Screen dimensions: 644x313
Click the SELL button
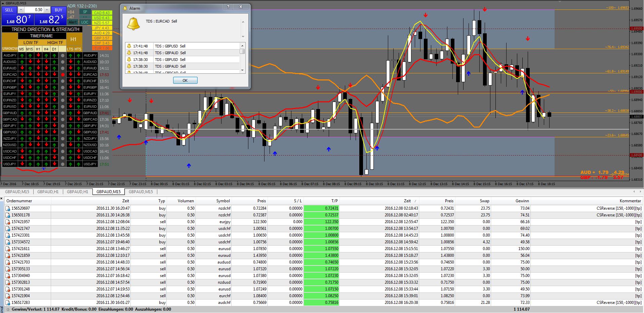[x=9, y=10]
